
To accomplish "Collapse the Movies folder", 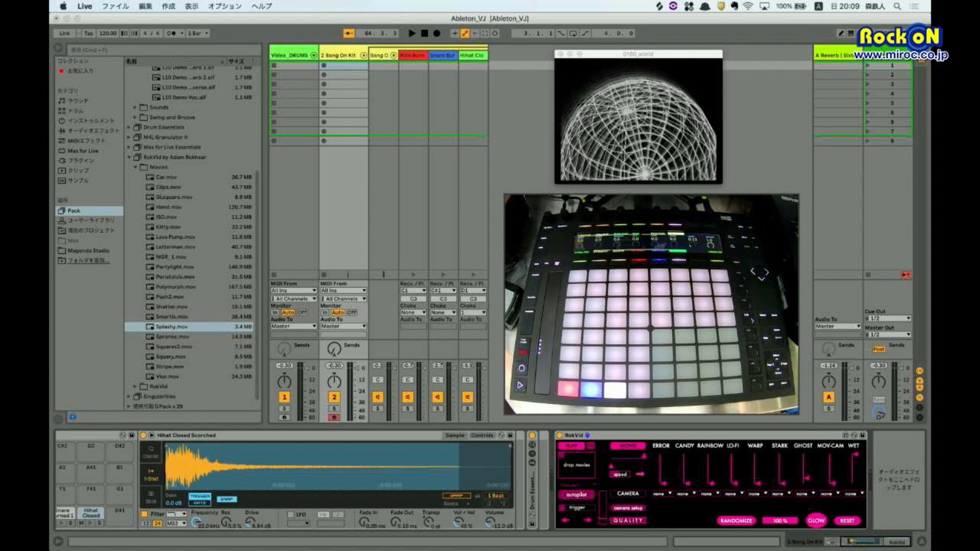I will [x=136, y=167].
